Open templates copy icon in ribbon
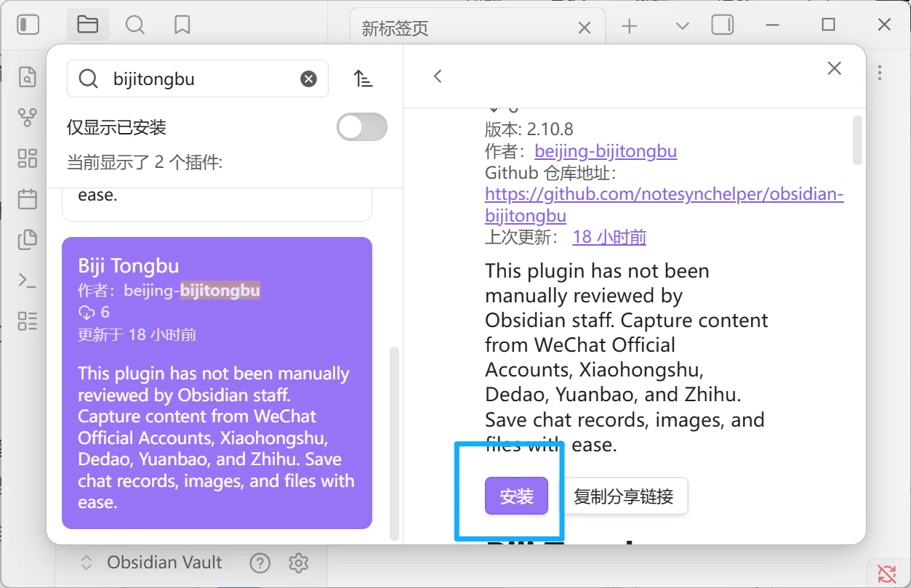This screenshot has width=911, height=588. pos(28,239)
